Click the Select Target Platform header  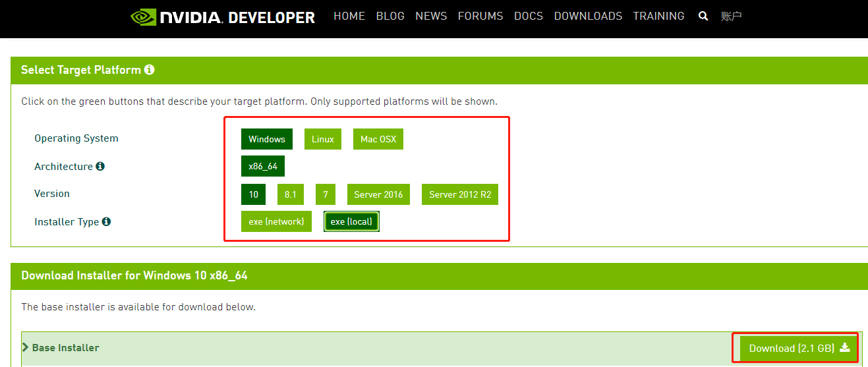(81, 70)
